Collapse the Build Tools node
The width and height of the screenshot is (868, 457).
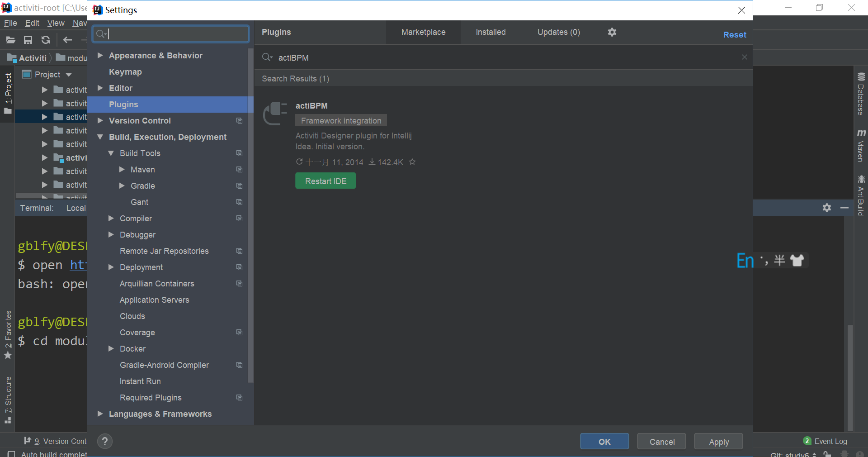click(111, 153)
